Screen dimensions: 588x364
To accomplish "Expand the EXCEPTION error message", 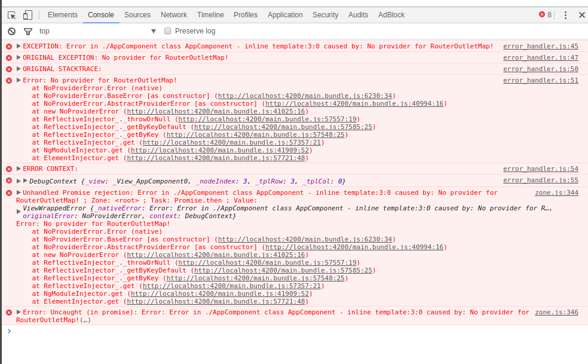I will pyautogui.click(x=17, y=46).
